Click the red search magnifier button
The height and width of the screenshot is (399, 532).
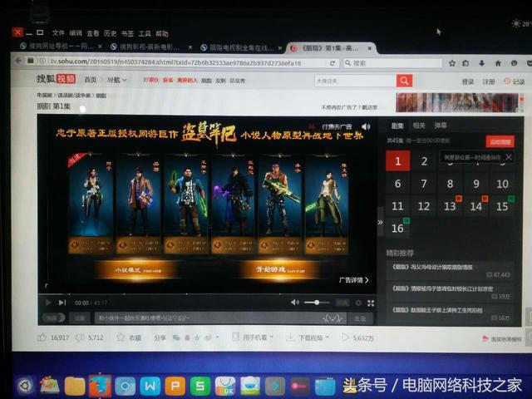(x=405, y=81)
